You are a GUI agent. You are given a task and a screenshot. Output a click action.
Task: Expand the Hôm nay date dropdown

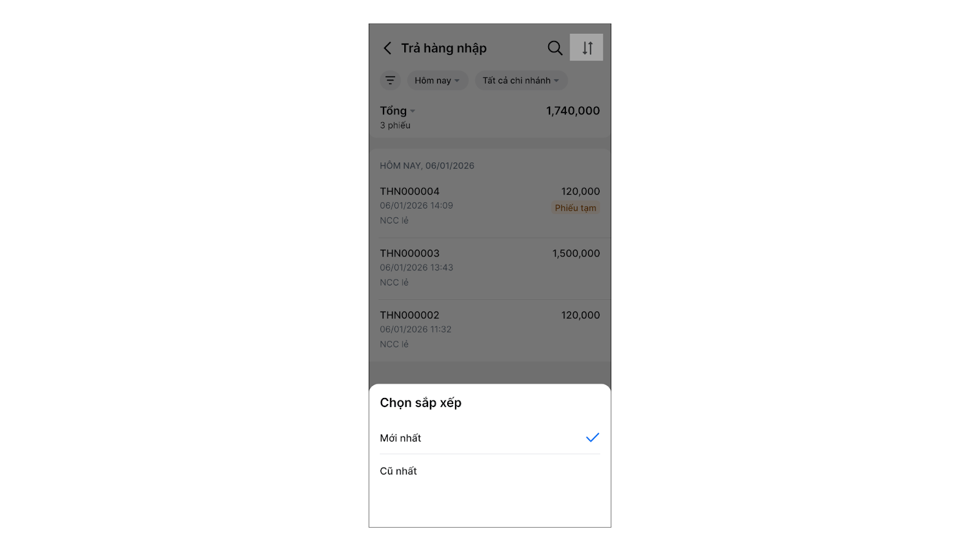(x=437, y=80)
